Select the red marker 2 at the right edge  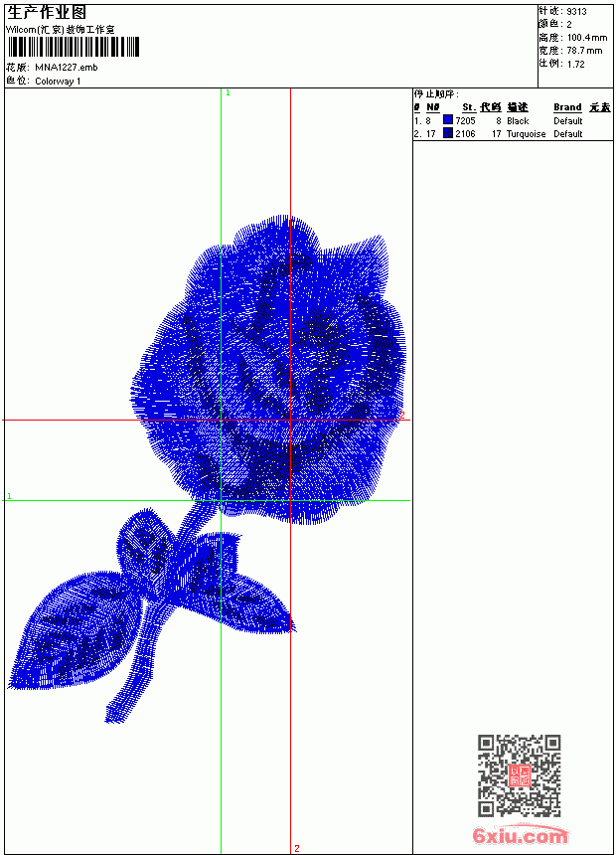click(402, 415)
